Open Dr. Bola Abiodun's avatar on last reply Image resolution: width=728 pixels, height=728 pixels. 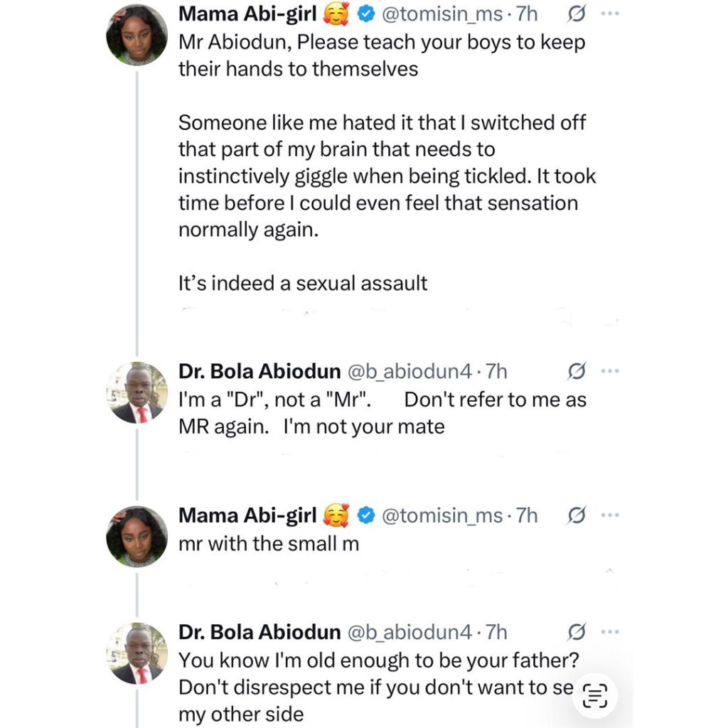[x=136, y=653]
